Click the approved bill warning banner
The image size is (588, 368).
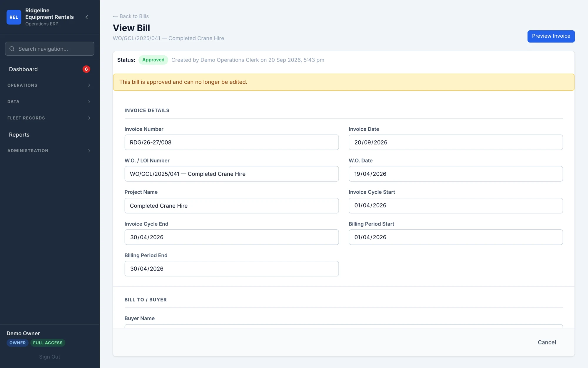pyautogui.click(x=344, y=82)
